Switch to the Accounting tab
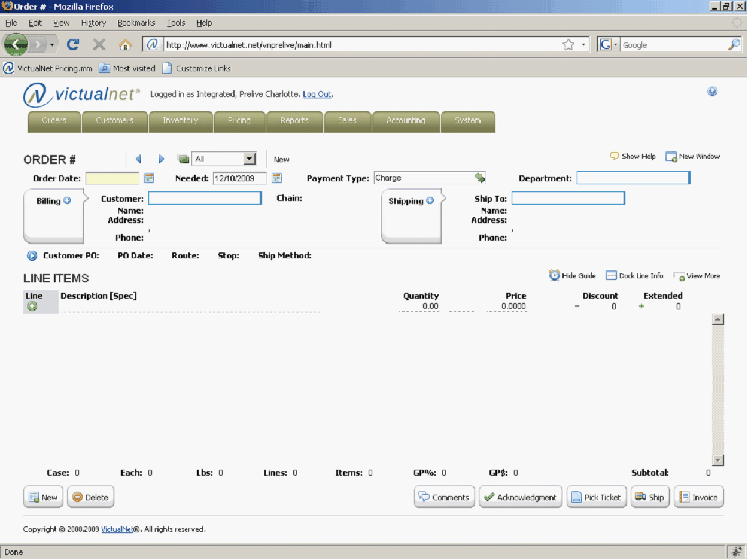748x560 pixels. [406, 121]
